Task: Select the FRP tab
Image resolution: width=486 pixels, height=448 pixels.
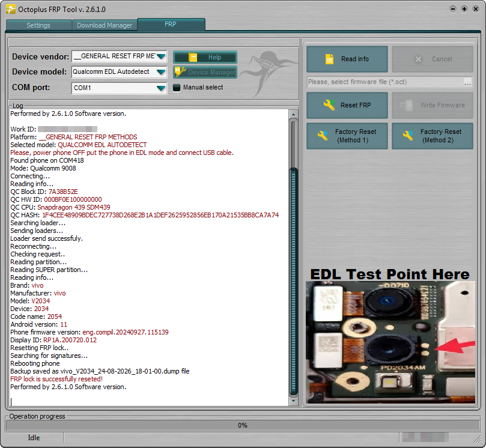Action: pos(171,24)
